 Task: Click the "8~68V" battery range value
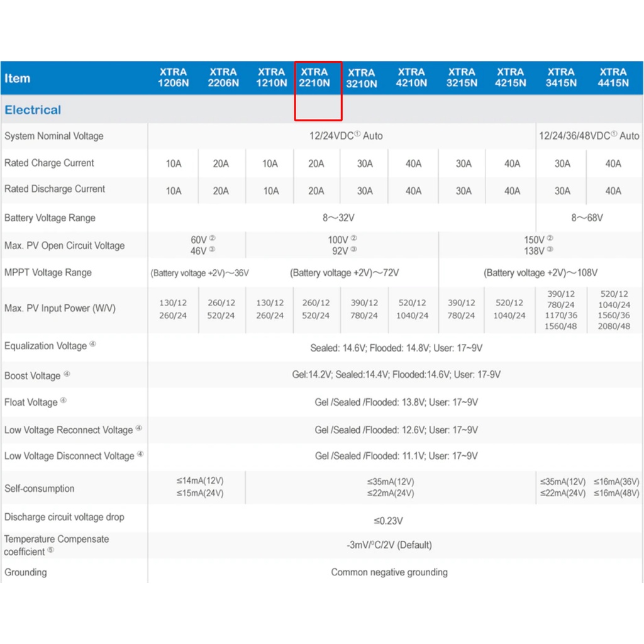[x=587, y=218]
